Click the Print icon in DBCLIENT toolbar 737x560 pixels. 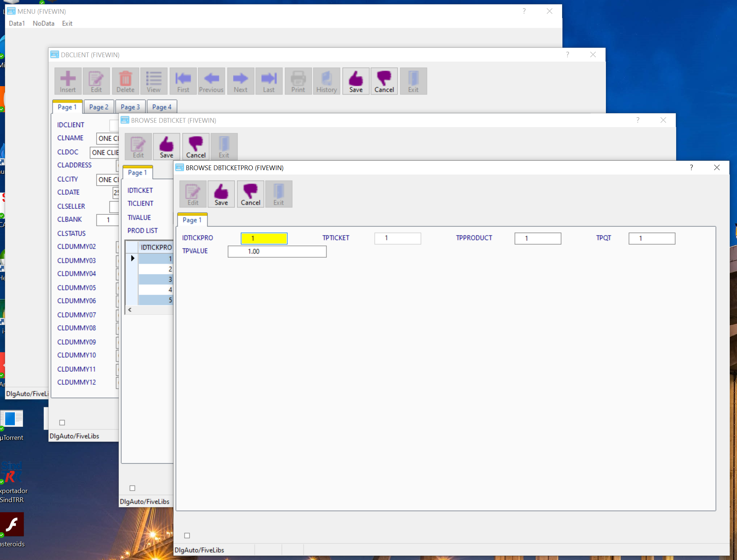[x=298, y=81]
